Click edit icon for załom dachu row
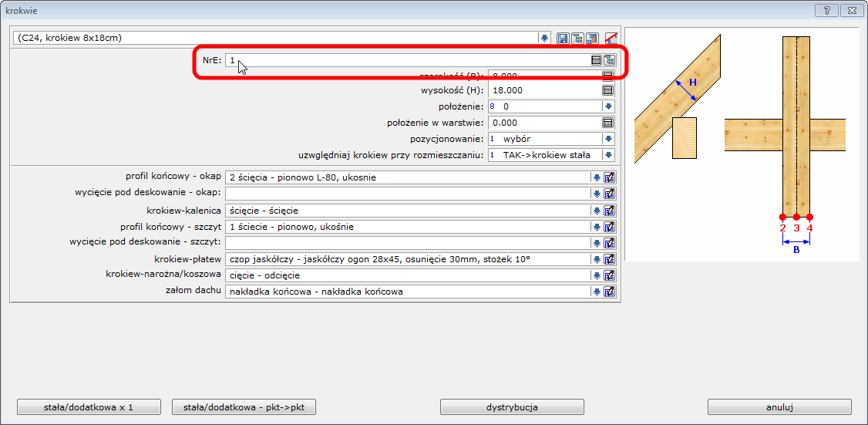868x425 pixels. point(609,292)
